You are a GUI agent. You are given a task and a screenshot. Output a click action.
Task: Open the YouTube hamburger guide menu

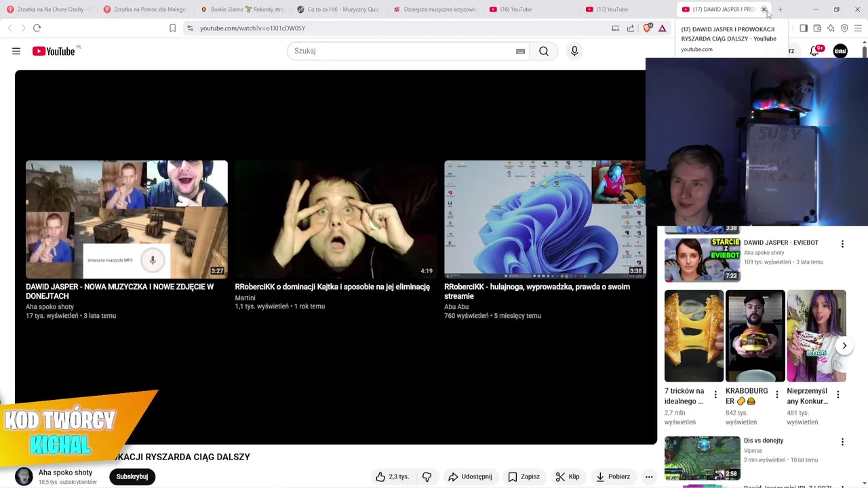16,51
